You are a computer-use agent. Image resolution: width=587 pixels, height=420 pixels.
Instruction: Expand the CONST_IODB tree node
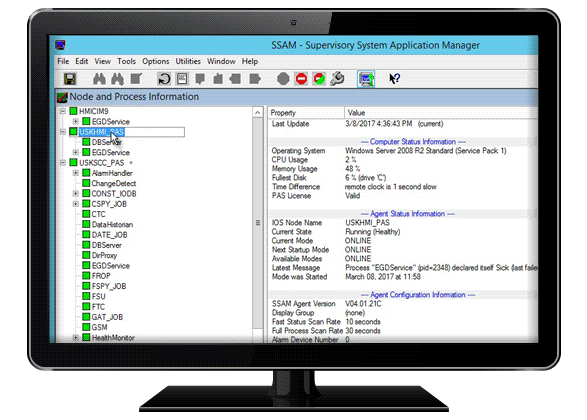[x=76, y=194]
